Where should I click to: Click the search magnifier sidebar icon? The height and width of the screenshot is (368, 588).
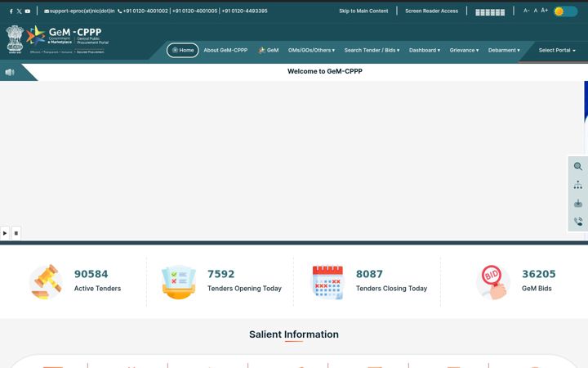[578, 166]
